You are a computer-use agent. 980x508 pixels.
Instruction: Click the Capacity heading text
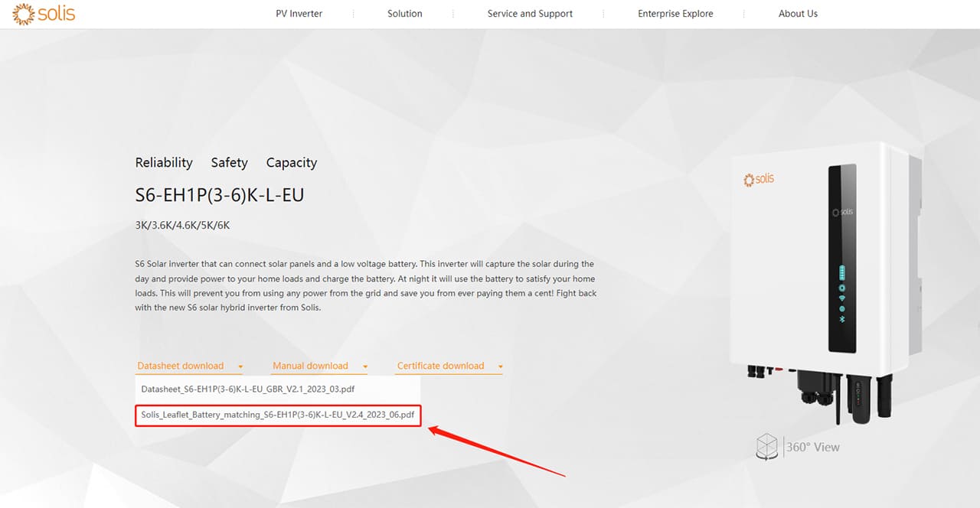pos(291,162)
